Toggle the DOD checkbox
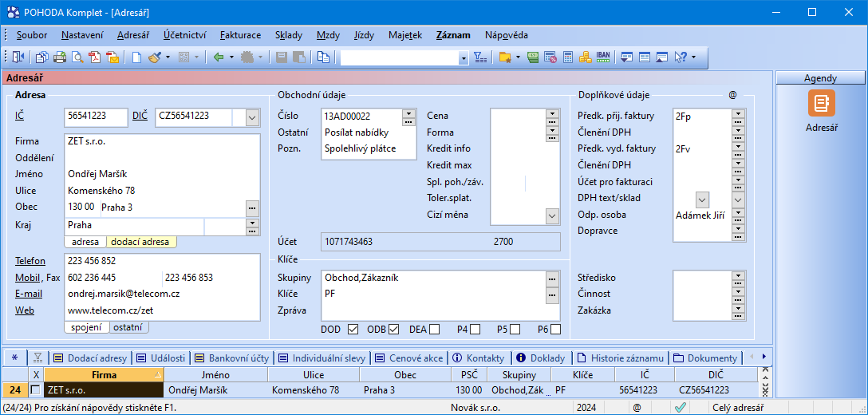The width and height of the screenshot is (868, 415). [353, 330]
